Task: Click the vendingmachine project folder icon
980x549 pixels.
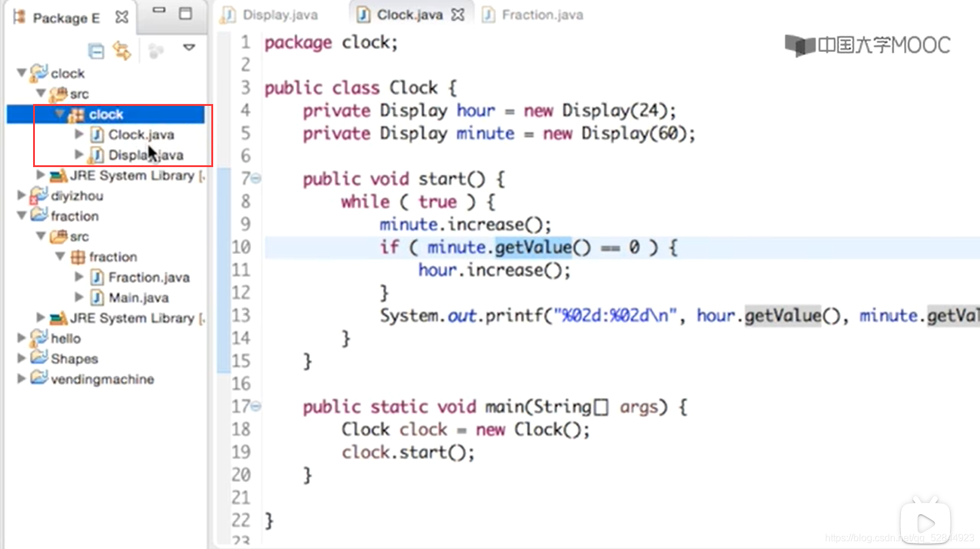Action: (39, 378)
